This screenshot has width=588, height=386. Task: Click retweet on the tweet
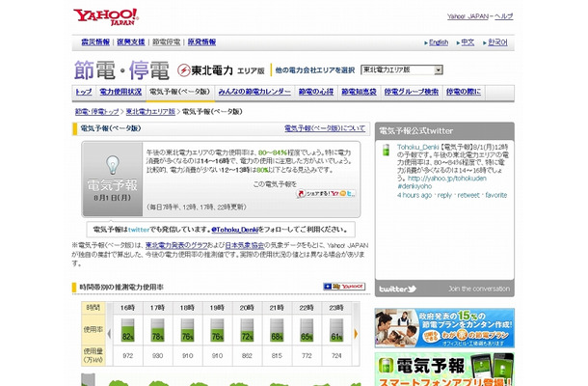[x=468, y=195]
